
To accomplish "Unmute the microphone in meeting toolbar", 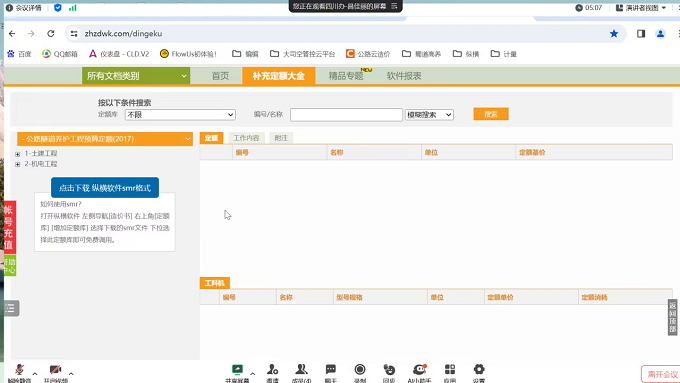I will tap(19, 370).
